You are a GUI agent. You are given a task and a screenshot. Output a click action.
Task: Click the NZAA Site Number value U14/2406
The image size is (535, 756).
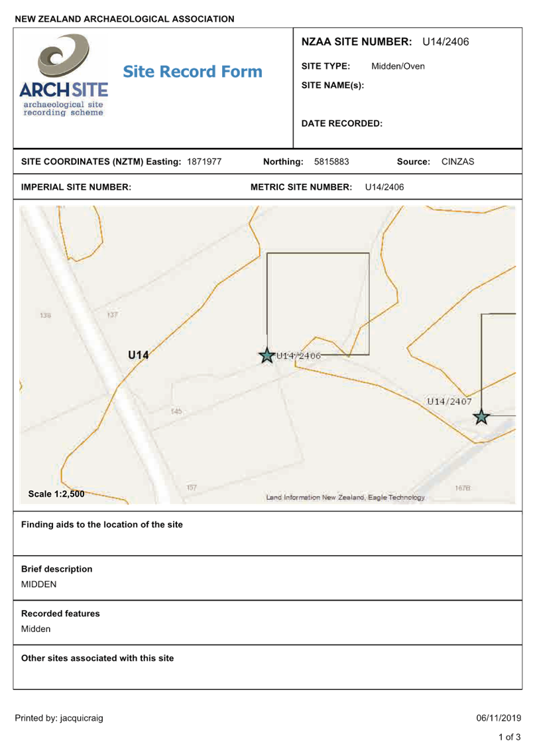446,42
